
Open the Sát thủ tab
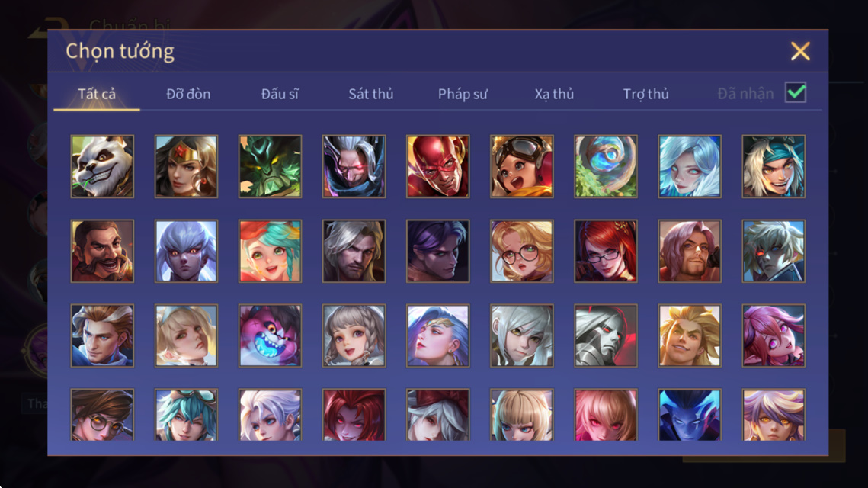[x=371, y=94]
